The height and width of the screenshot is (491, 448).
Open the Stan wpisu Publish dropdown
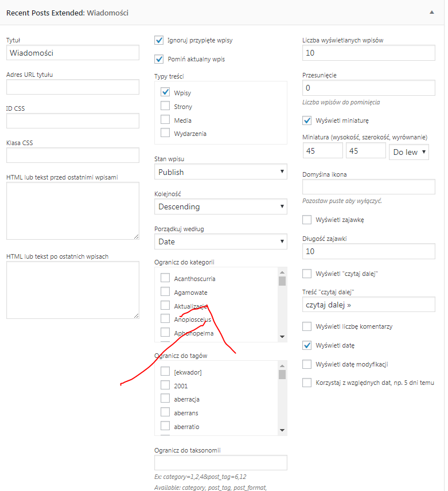point(221,172)
